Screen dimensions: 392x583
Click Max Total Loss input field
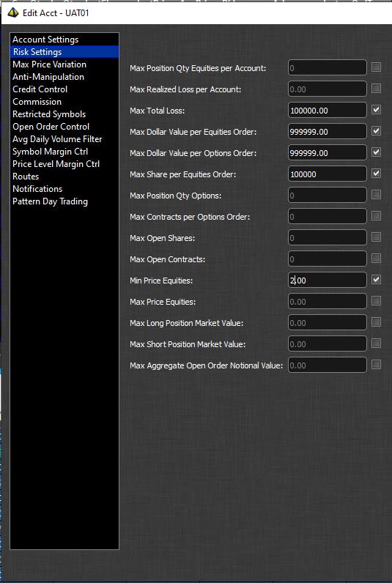(x=328, y=110)
